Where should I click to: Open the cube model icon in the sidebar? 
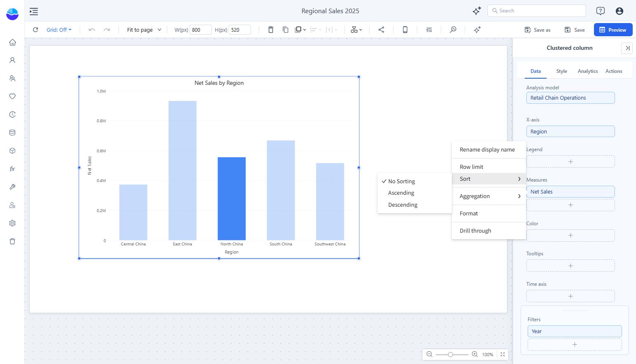(x=12, y=151)
